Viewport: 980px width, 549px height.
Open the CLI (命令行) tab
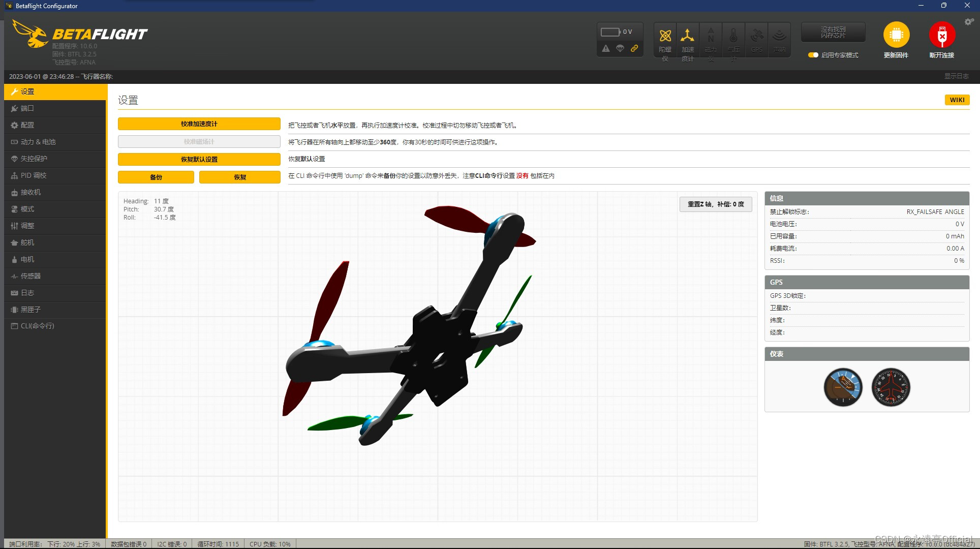click(x=37, y=326)
